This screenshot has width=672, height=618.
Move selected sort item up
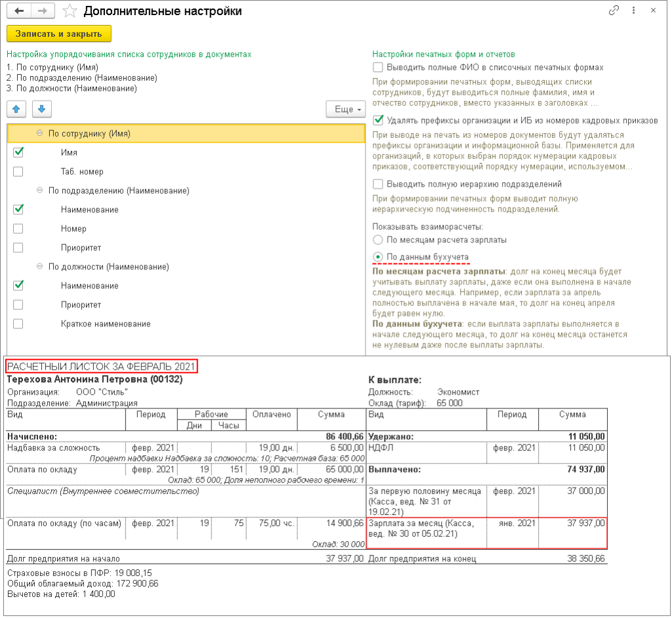(16, 109)
